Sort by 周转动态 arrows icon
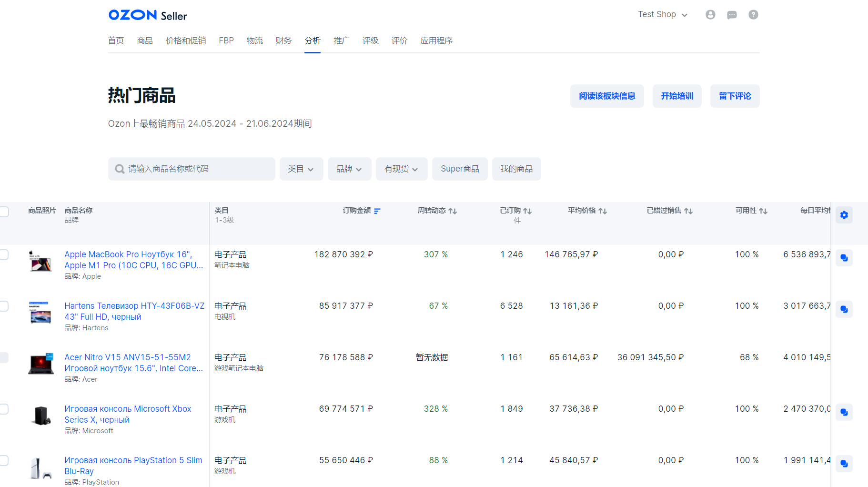Screen dimensions: 868x487 (x=453, y=211)
